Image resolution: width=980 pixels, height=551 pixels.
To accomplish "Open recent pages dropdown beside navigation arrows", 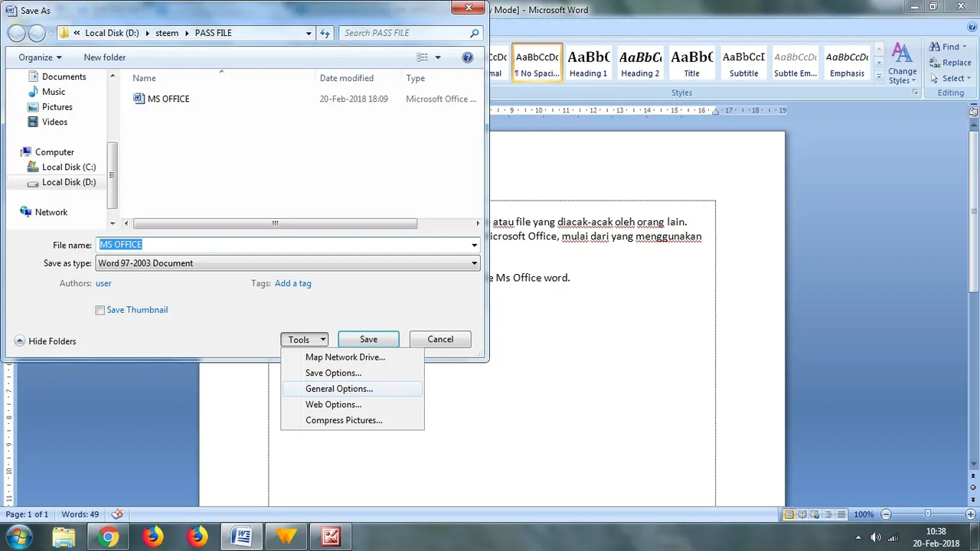I will pos(51,33).
